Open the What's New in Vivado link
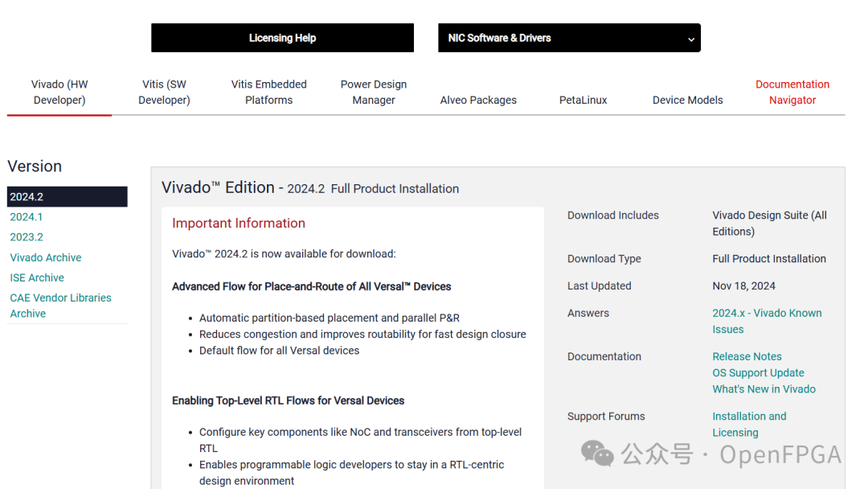Screen dimensions: 868x489 [764, 388]
